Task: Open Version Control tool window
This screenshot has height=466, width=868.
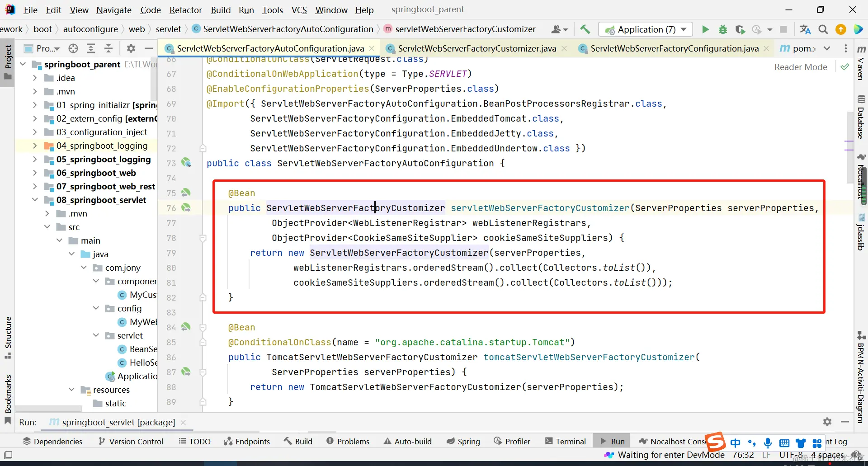Action: pos(131,442)
